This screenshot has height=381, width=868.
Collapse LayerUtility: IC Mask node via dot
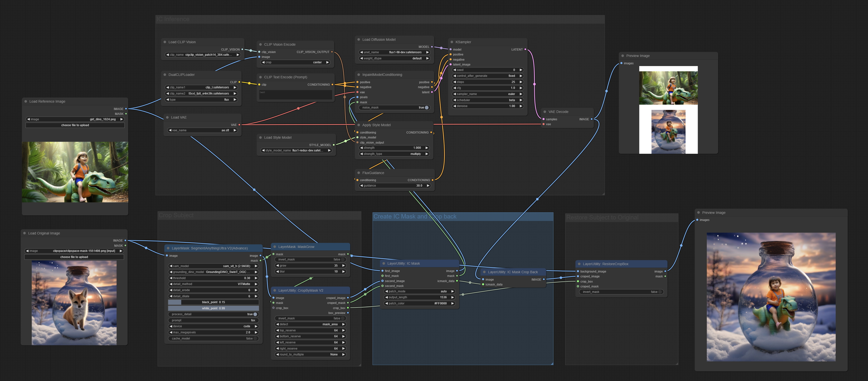[383, 264]
